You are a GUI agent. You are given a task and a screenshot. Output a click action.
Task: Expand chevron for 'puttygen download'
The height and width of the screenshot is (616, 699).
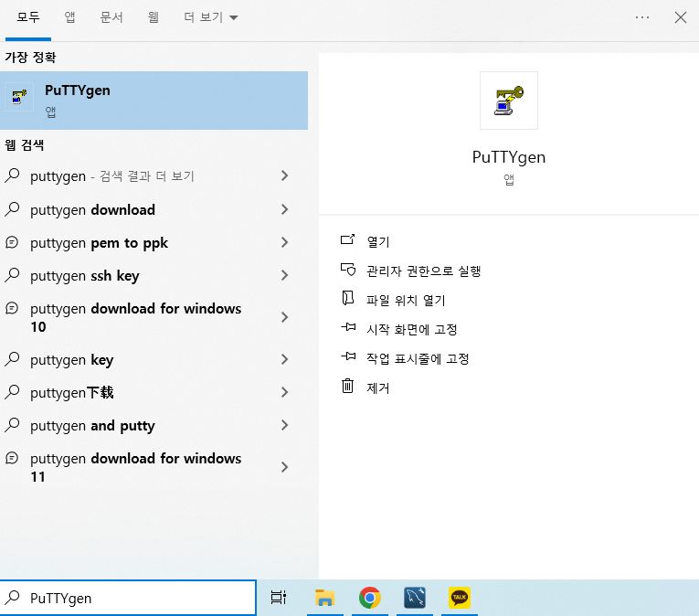[285, 209]
